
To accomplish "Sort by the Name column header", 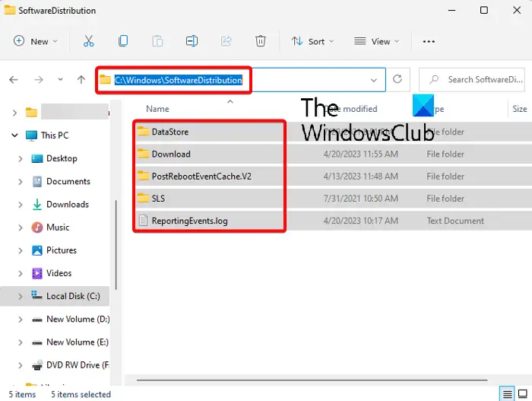I will click(158, 109).
